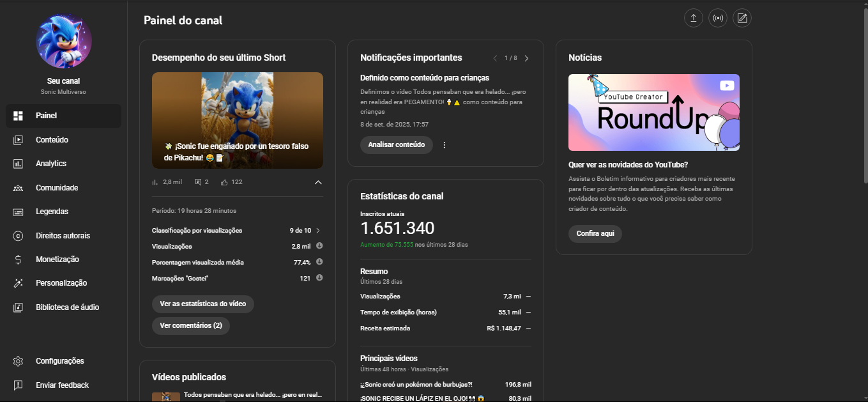
Task: Select Comunidade in the sidebar menu
Action: 57,188
